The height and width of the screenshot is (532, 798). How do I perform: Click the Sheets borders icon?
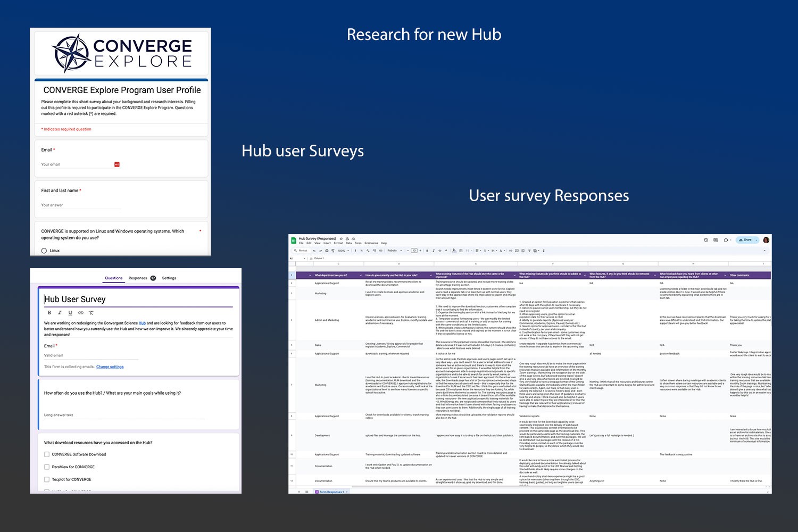tap(461, 251)
